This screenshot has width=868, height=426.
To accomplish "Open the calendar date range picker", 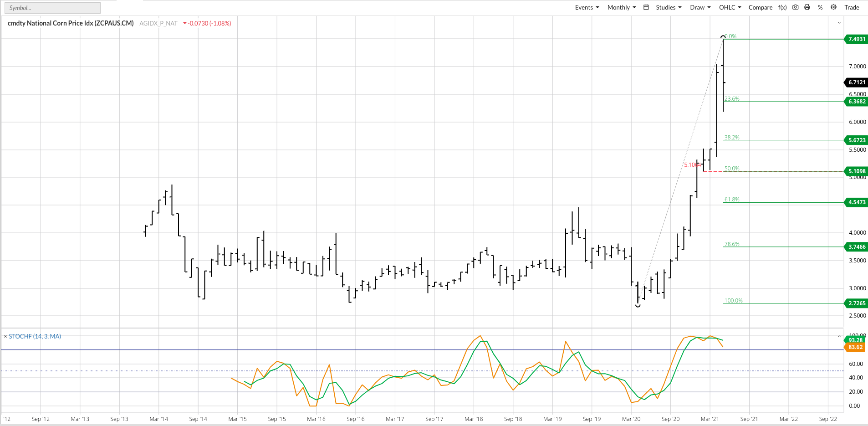I will (x=646, y=7).
